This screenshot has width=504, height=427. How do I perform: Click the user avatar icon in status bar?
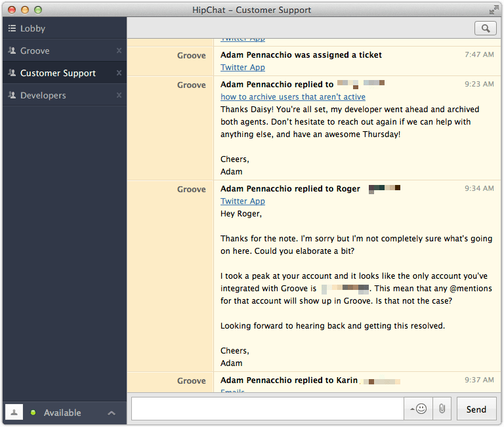pyautogui.click(x=14, y=412)
